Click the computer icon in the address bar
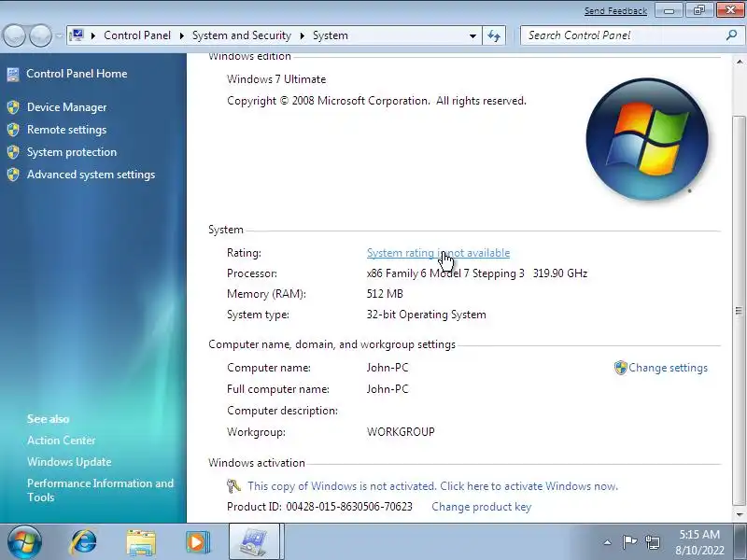The image size is (747, 560). point(77,35)
